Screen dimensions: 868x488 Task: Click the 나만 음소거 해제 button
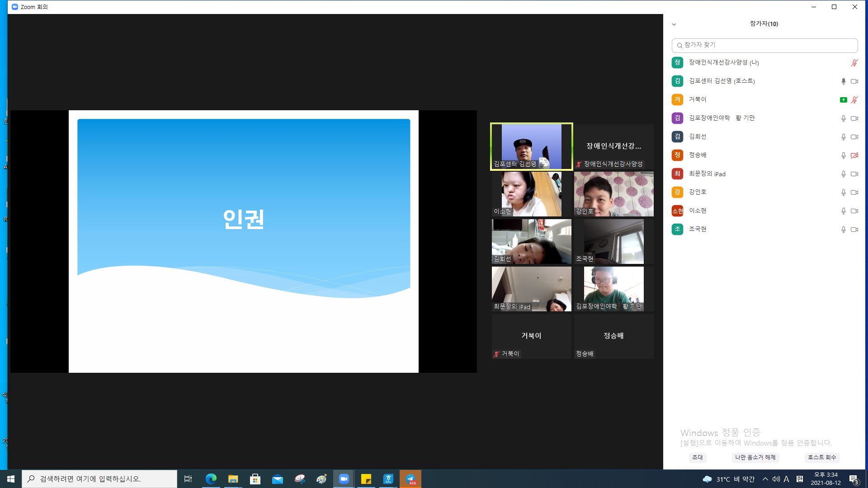click(x=755, y=457)
